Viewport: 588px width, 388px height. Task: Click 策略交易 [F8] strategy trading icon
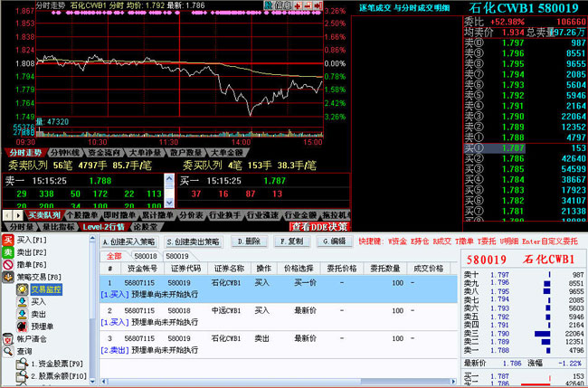coord(9,277)
